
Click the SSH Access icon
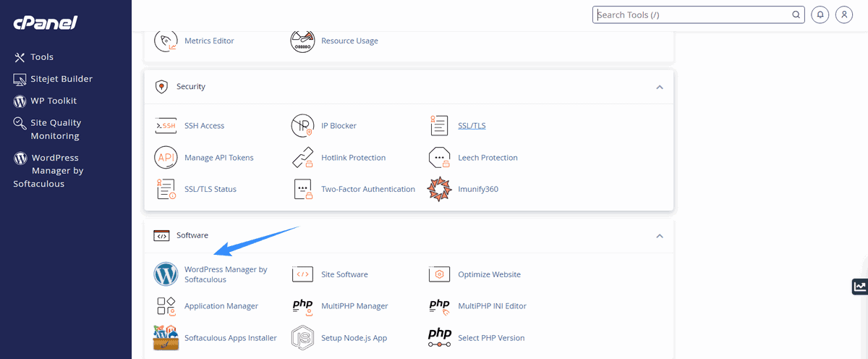click(x=166, y=125)
